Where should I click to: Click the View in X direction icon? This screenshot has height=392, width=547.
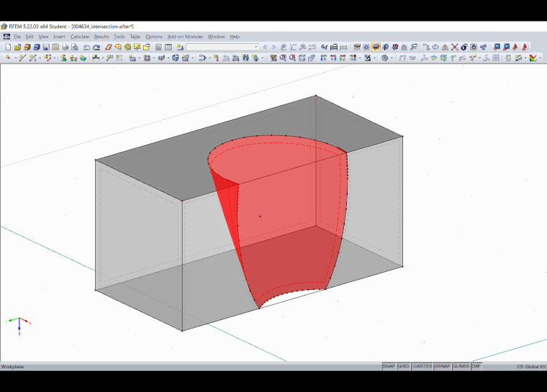324,58
